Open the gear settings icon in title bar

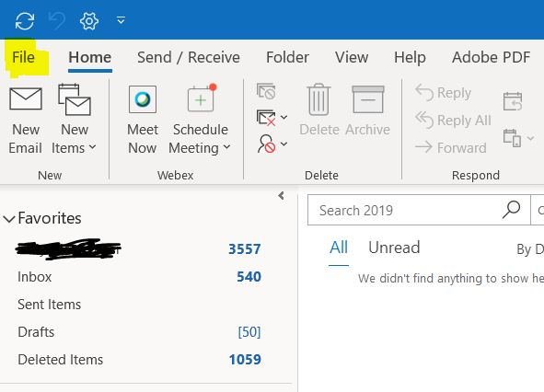point(89,21)
